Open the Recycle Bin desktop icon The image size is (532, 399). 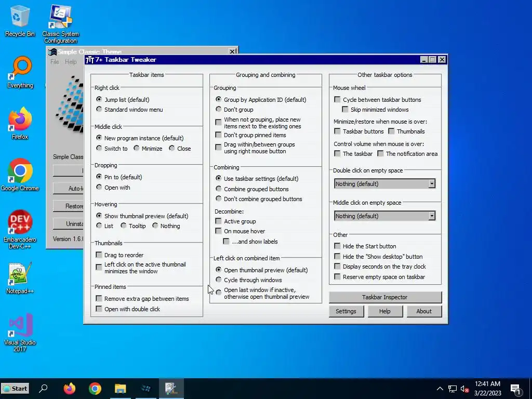(20, 21)
